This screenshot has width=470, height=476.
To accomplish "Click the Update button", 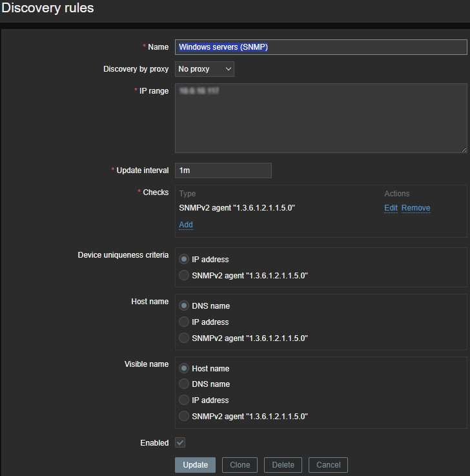I will point(195,465).
